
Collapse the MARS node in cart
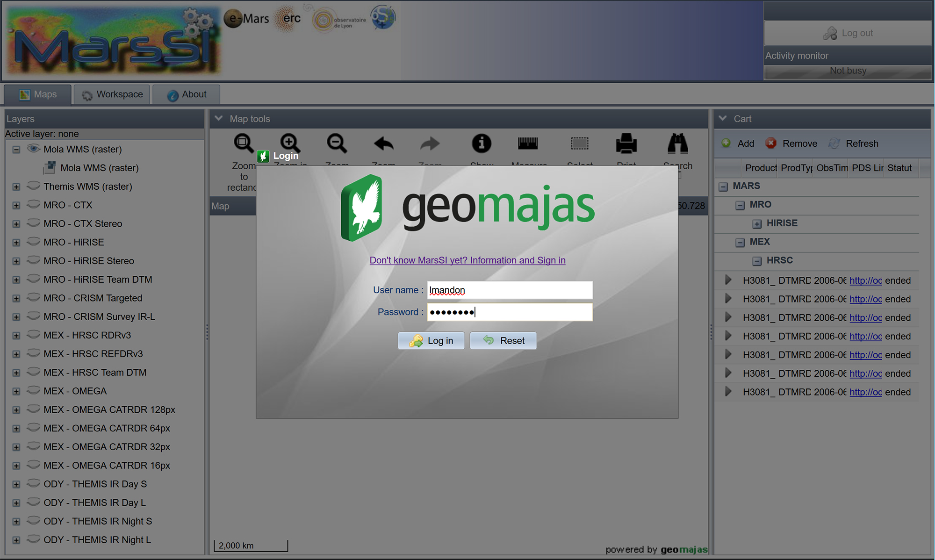723,187
